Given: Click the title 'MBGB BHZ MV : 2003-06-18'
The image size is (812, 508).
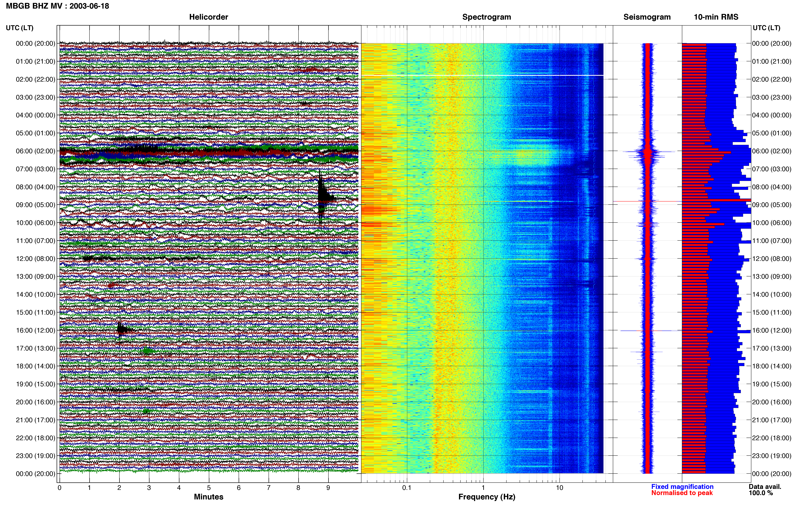Looking at the screenshot, I should pos(57,6).
